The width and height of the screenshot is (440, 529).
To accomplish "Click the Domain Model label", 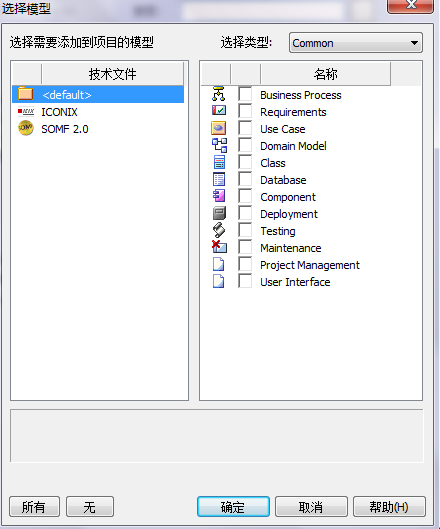I will (293, 146).
